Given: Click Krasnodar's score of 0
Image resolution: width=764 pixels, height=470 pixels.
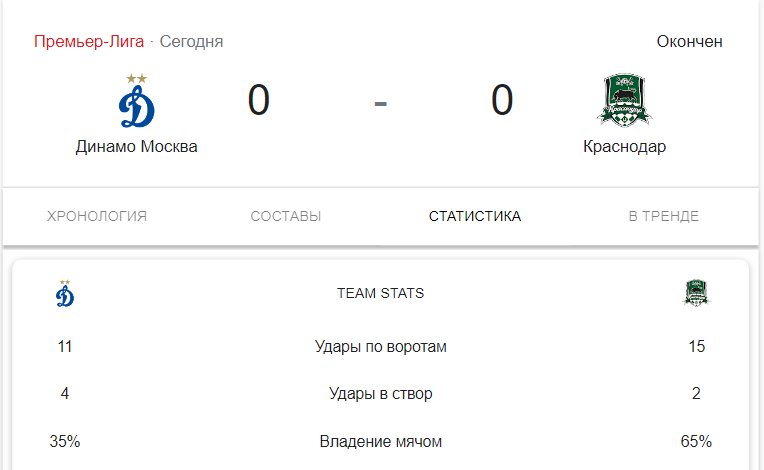Looking at the screenshot, I should click(x=502, y=100).
